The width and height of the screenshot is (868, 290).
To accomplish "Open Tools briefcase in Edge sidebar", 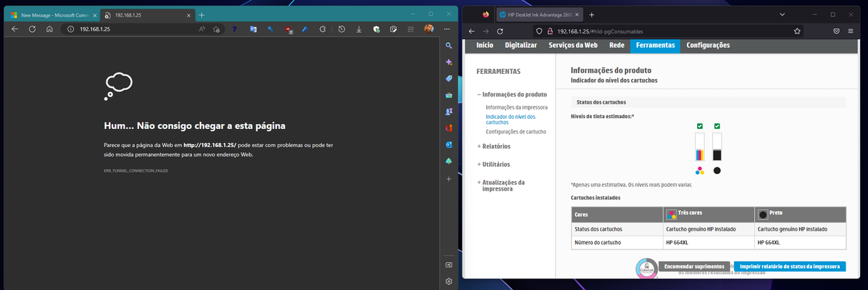I will (x=449, y=95).
